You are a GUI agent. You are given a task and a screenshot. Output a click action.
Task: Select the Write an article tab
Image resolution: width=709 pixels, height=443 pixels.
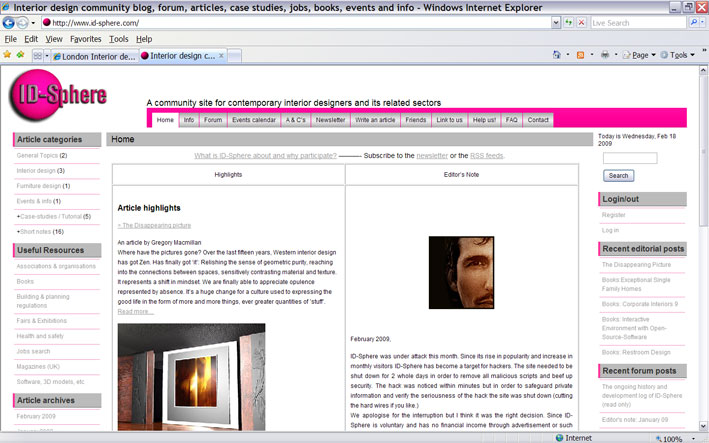click(x=375, y=120)
